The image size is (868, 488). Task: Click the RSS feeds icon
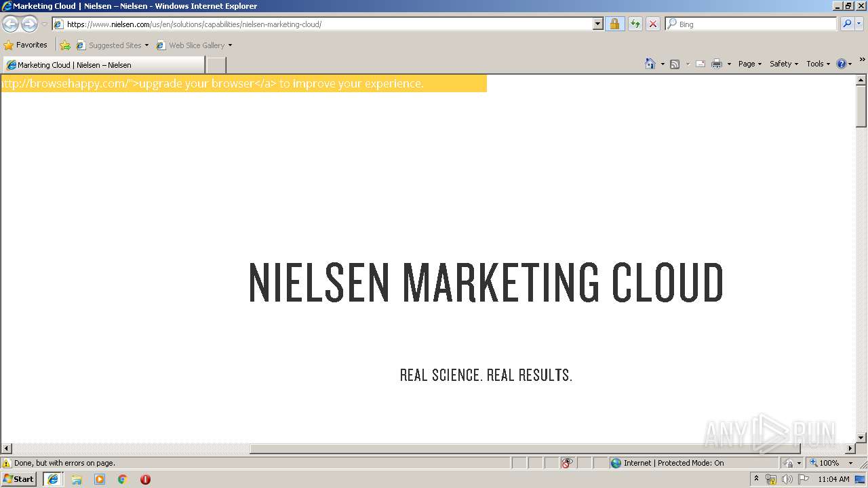[675, 64]
